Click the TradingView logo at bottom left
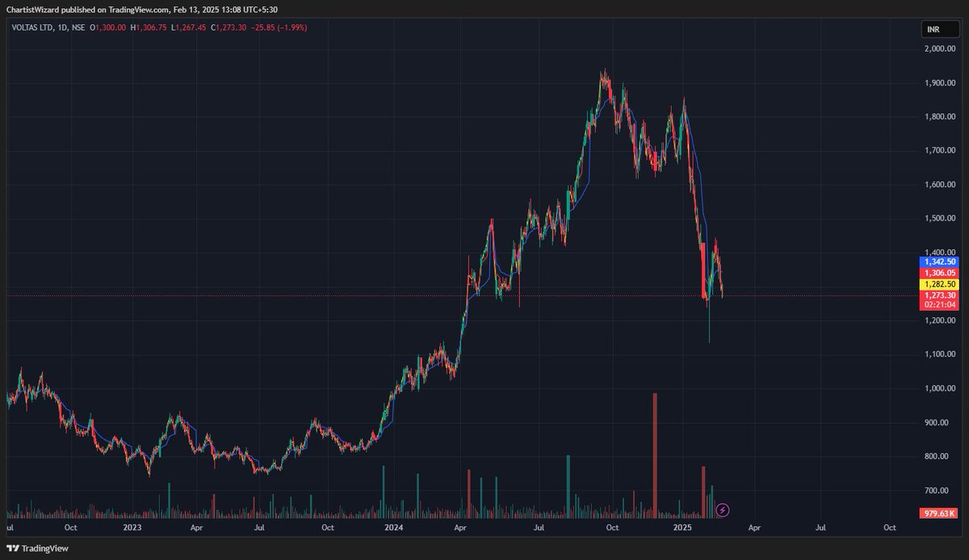The width and height of the screenshot is (969, 560). [37, 548]
